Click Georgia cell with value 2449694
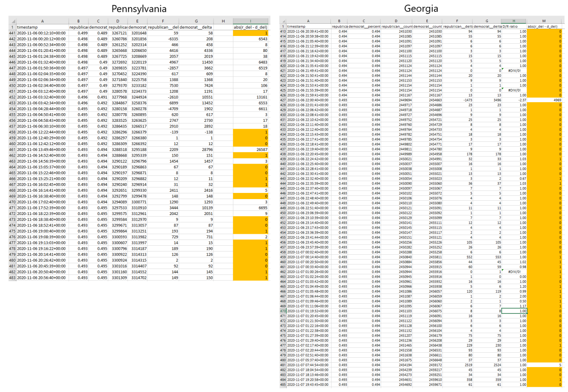Viewport: 568px width, 392px height. [x=396, y=100]
